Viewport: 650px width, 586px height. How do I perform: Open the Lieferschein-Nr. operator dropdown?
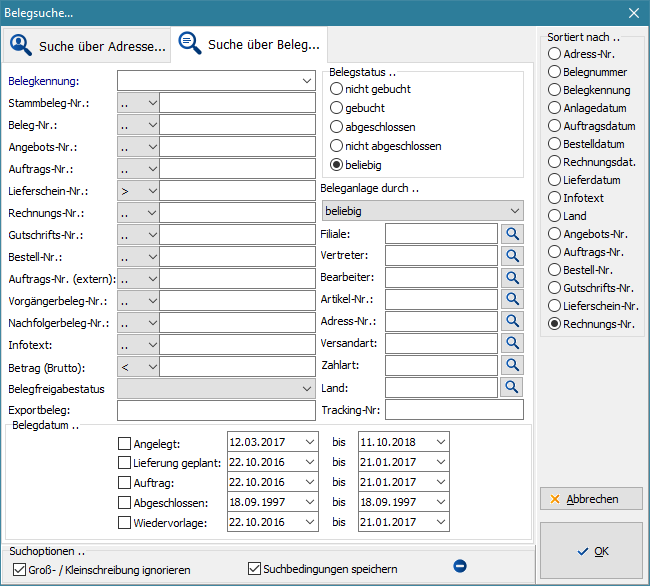point(138,191)
